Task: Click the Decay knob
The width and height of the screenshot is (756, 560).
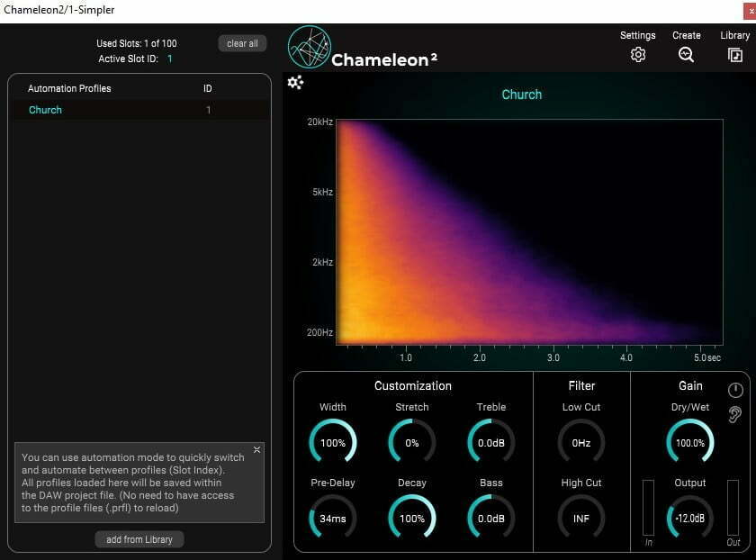Action: click(412, 519)
